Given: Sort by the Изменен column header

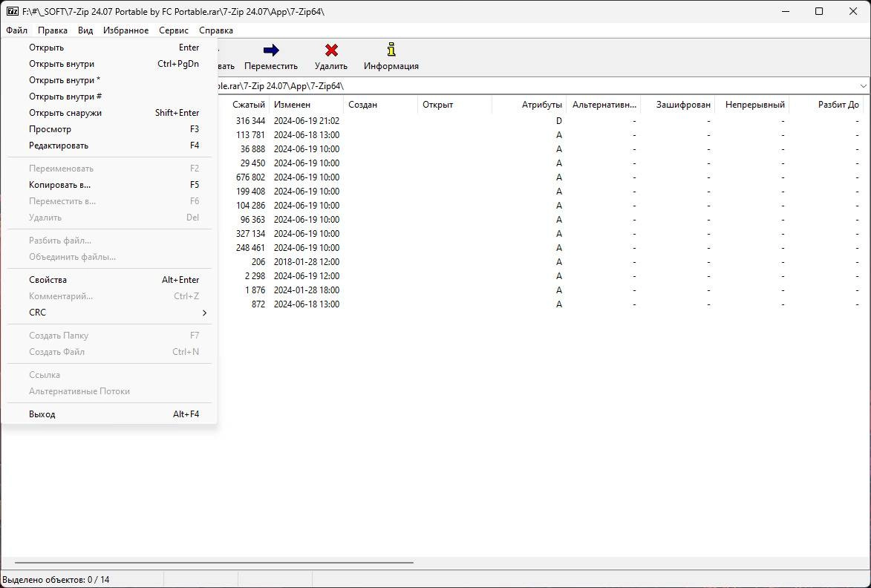Looking at the screenshot, I should click(x=306, y=105).
